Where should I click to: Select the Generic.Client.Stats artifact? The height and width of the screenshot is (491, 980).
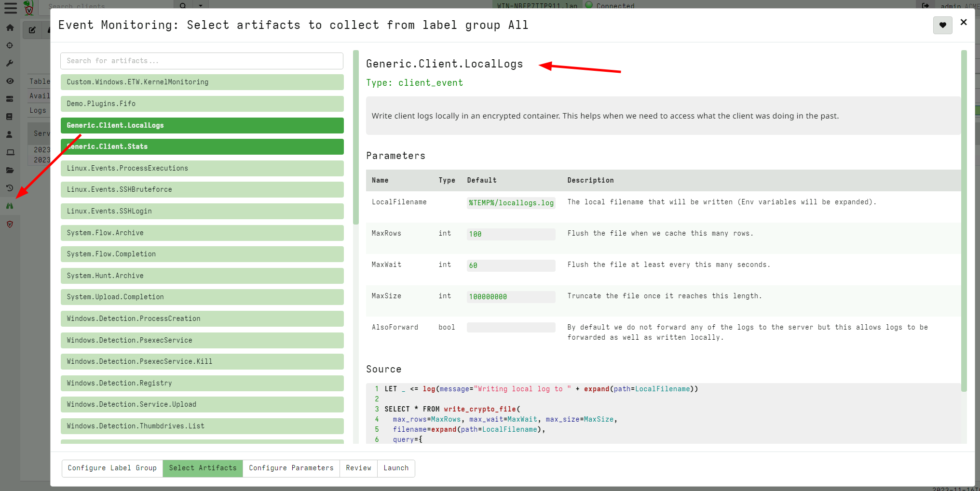(202, 146)
